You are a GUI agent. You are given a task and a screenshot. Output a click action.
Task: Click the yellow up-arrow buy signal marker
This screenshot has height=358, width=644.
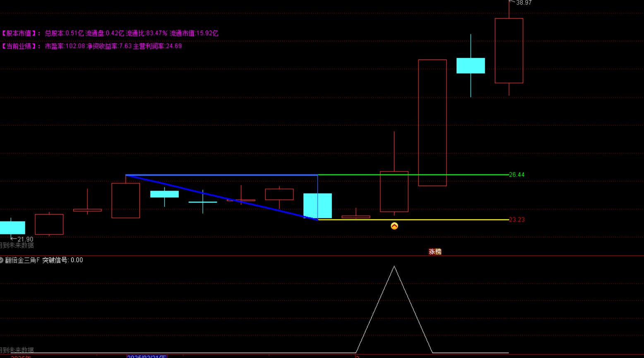(394, 226)
